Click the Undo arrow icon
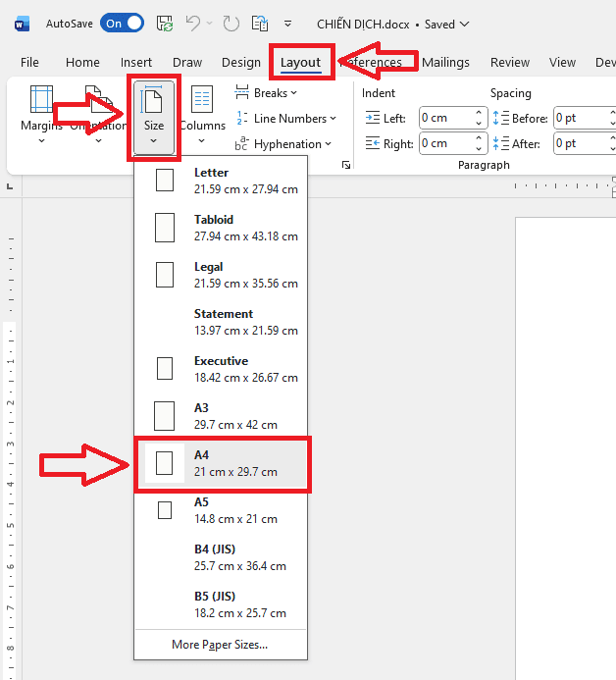 pyautogui.click(x=193, y=24)
